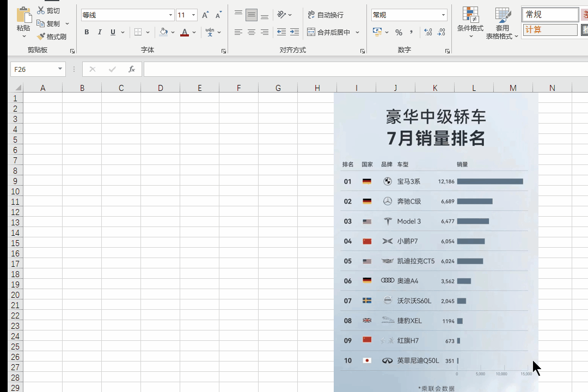Click the Select All corner triangle

pos(17,88)
